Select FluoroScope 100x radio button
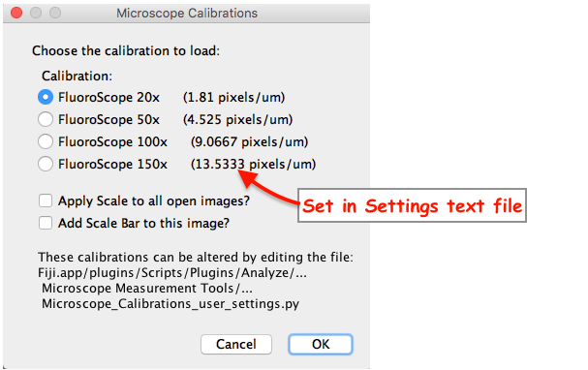Image resolution: width=588 pixels, height=370 pixels. (x=46, y=141)
